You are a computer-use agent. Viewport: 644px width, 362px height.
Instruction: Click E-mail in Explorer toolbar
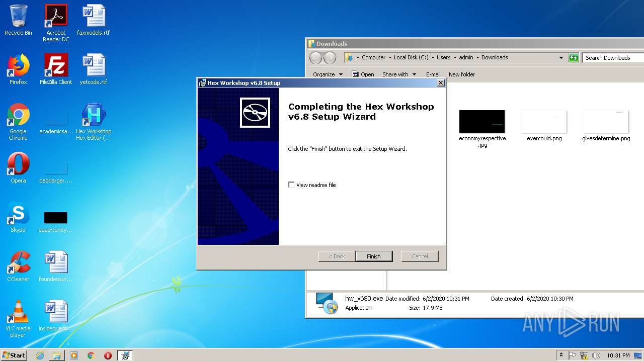(433, 74)
